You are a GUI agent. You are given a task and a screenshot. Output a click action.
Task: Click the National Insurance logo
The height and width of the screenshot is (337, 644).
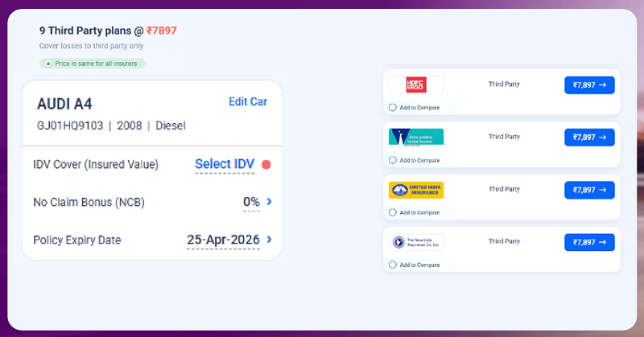click(416, 138)
